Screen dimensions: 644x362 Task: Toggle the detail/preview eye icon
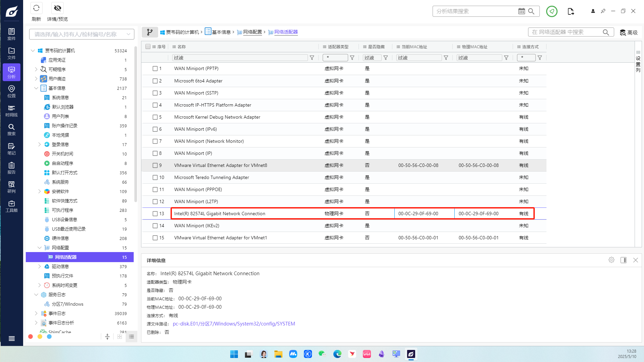click(x=58, y=8)
